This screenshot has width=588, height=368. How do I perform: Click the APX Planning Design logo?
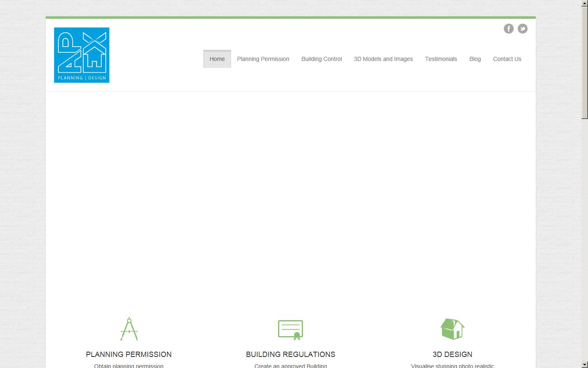click(82, 55)
